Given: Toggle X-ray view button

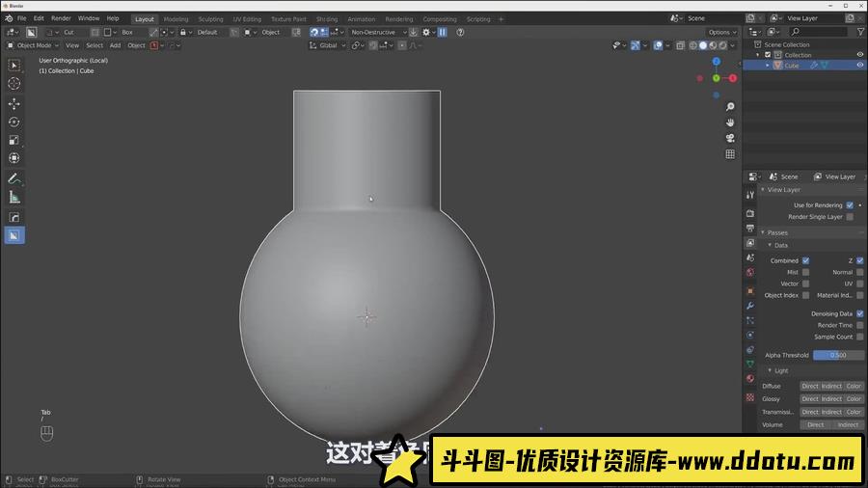Looking at the screenshot, I should point(680,45).
